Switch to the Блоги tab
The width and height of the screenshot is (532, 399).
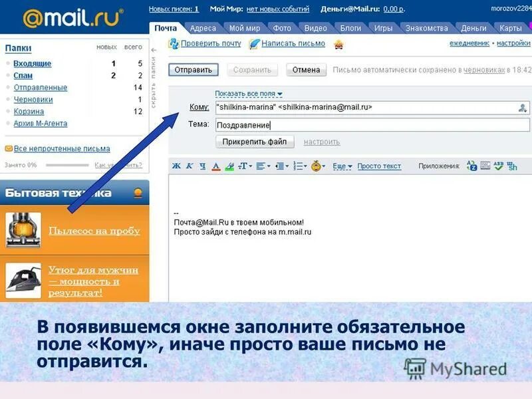click(351, 28)
